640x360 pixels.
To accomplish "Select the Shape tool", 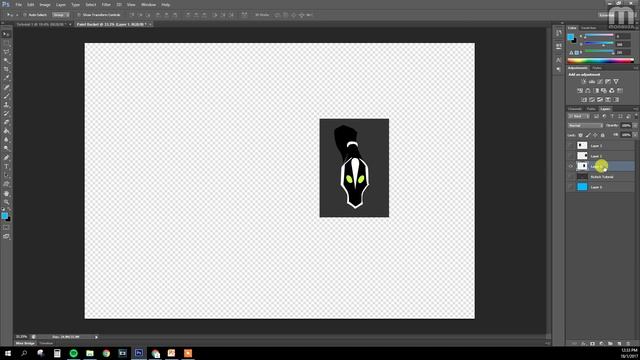I will (6, 184).
